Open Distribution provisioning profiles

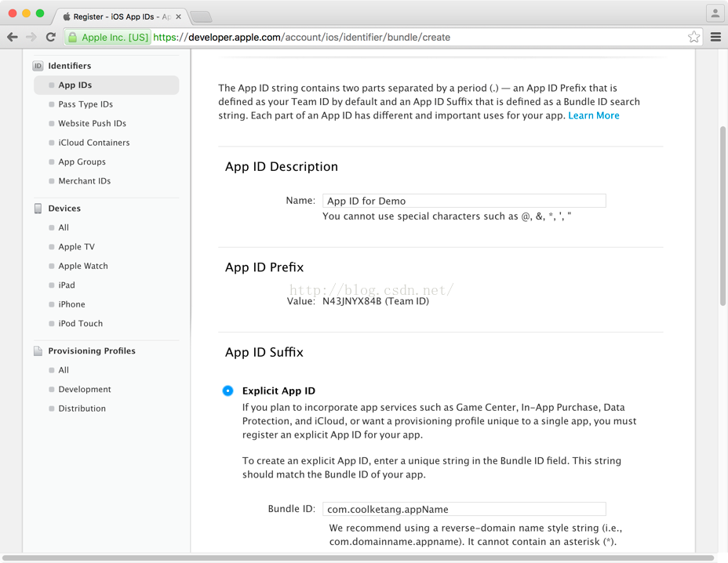[82, 409]
